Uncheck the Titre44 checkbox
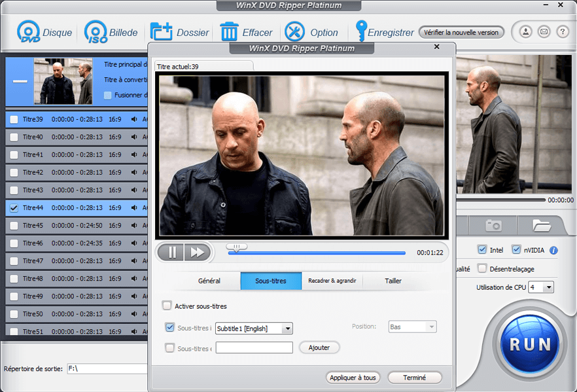This screenshot has width=577, height=392. (x=14, y=208)
